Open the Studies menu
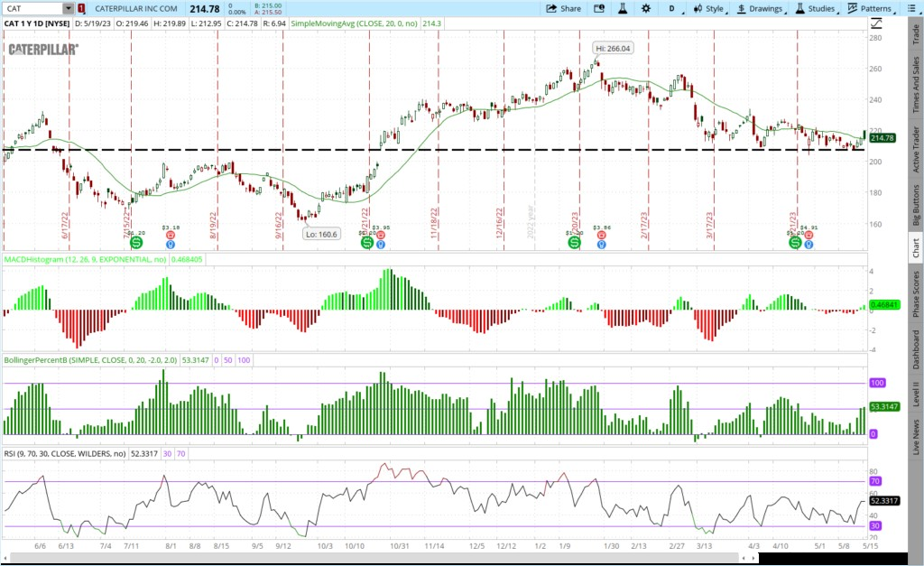This screenshot has height=566, width=924. pos(816,8)
